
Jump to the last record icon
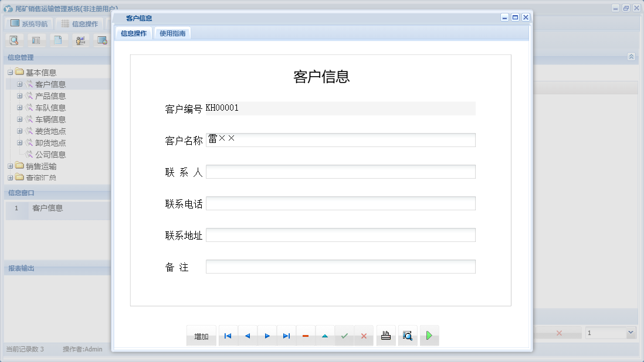click(x=286, y=336)
